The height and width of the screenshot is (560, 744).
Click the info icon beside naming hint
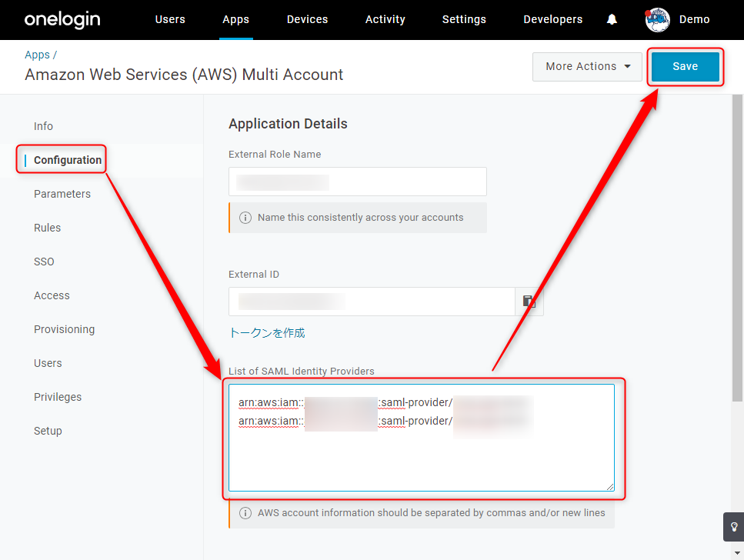point(245,218)
